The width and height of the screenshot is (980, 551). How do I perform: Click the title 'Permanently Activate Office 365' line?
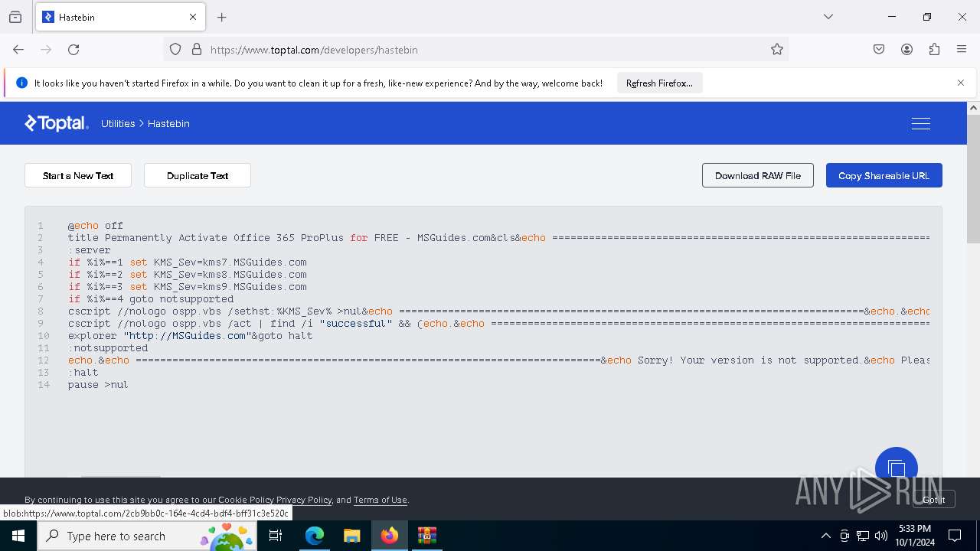point(498,238)
